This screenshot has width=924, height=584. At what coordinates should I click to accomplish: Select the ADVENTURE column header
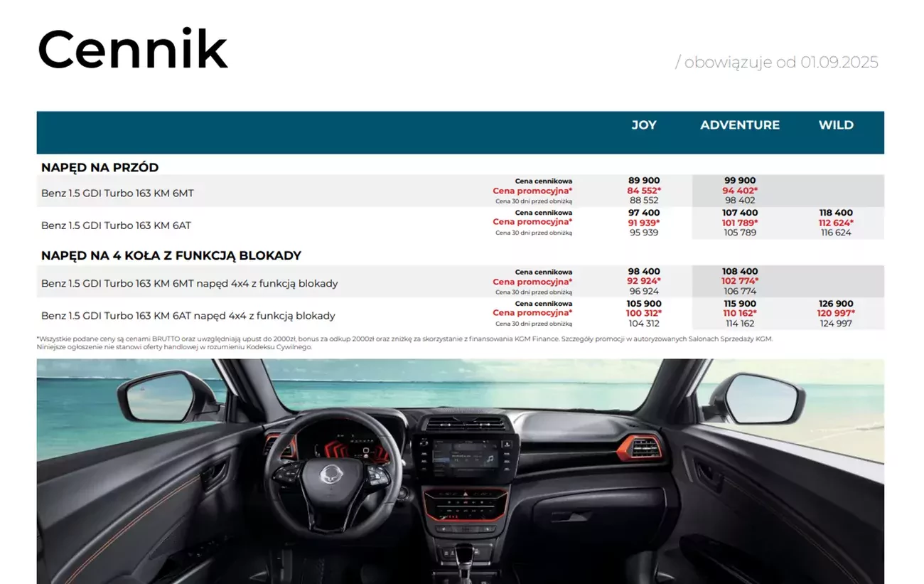[740, 125]
